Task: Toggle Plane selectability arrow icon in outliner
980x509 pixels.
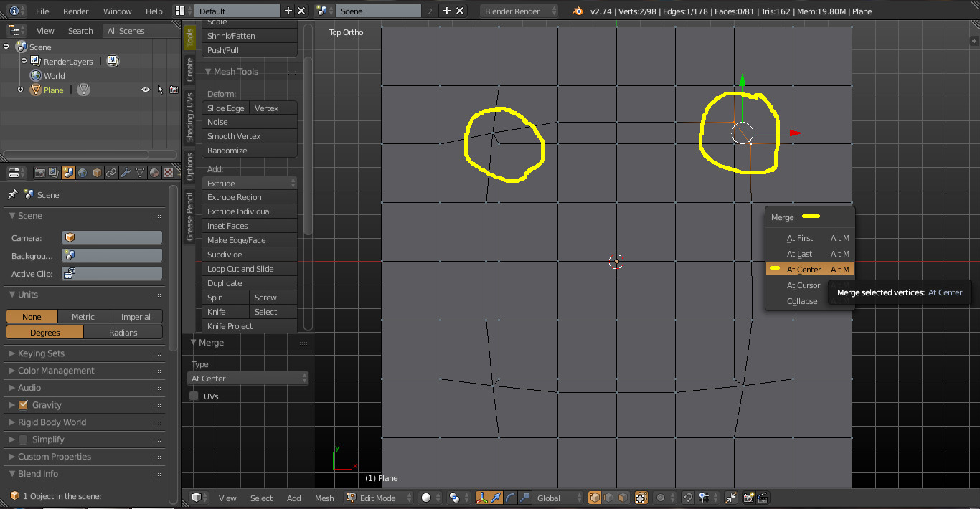Action: 160,90
